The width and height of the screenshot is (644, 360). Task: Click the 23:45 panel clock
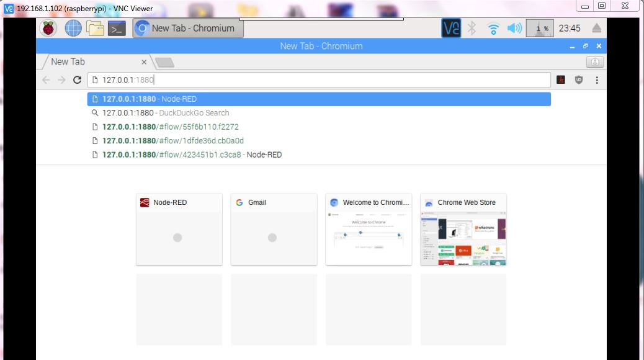click(x=570, y=29)
